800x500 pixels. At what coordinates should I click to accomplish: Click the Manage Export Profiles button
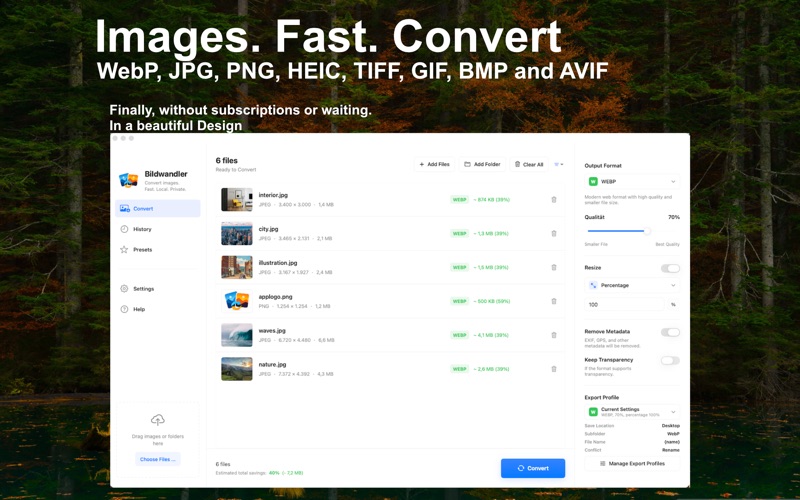(x=632, y=464)
